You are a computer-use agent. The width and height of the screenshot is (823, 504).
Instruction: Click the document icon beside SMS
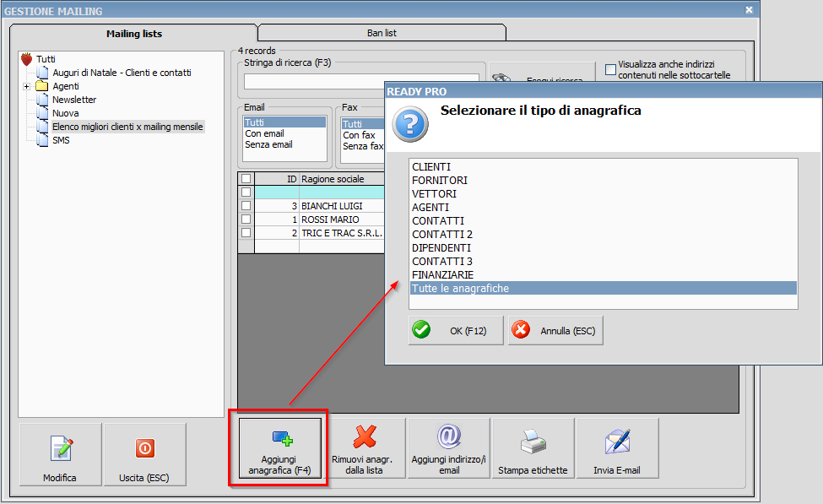click(42, 140)
